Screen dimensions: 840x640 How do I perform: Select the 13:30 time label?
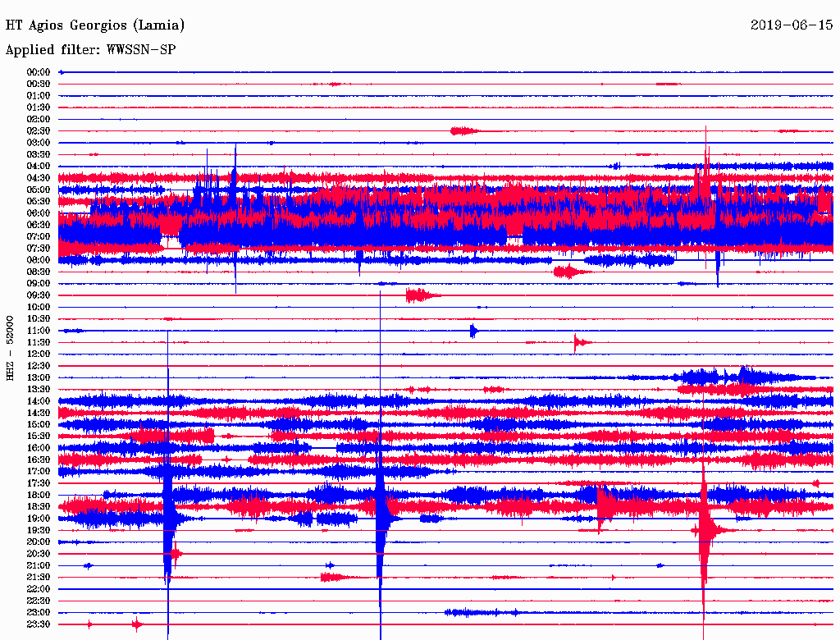[39, 390]
